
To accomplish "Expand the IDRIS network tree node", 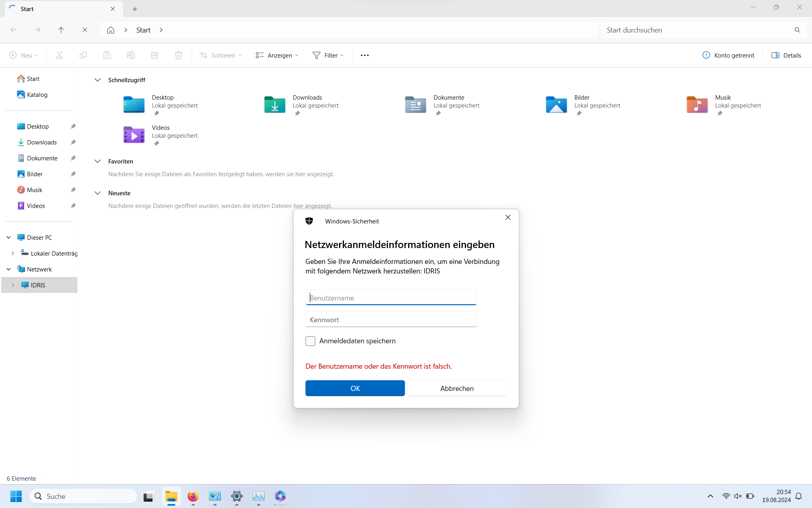I will 13,285.
